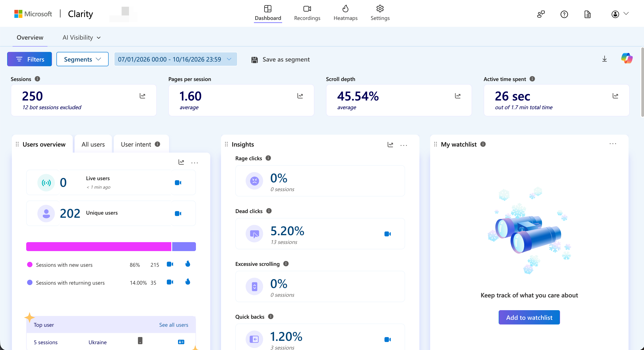
Task: Click the purple returning users bar segment
Action: click(x=184, y=247)
